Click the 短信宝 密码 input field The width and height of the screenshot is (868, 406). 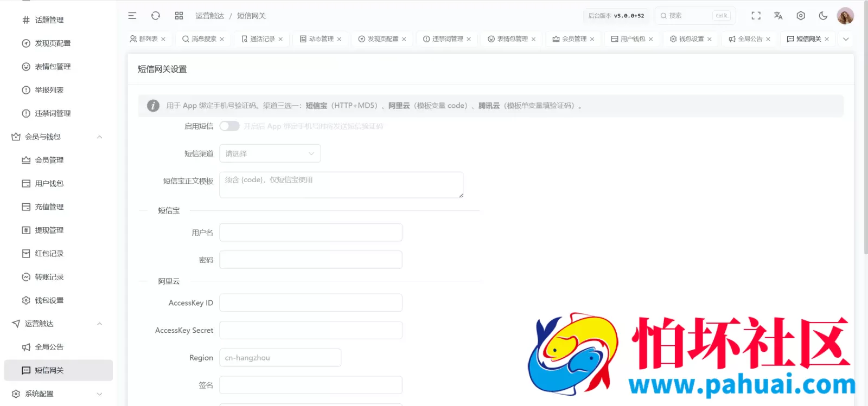pos(311,260)
